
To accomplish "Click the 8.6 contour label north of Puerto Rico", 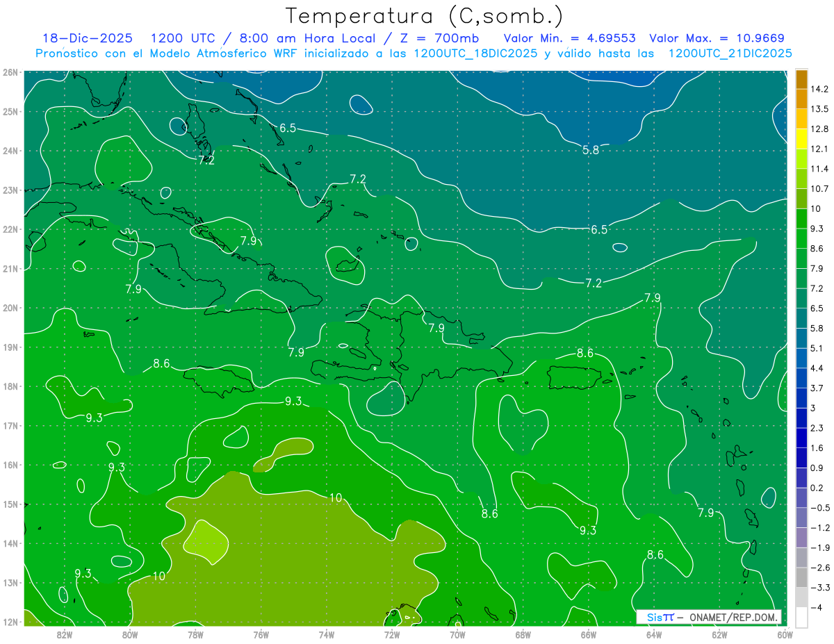I will click(585, 353).
